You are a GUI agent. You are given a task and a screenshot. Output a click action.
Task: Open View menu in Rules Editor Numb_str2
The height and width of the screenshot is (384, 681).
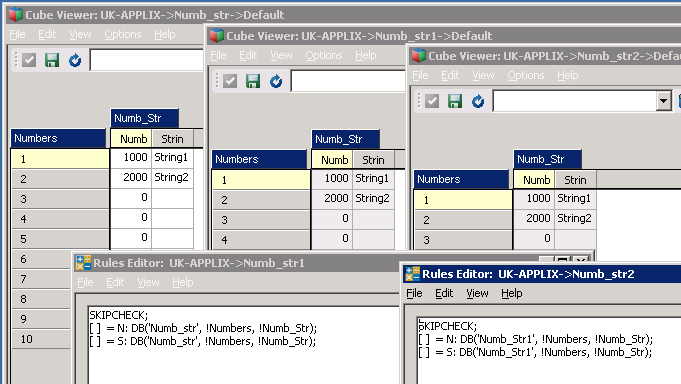[x=477, y=293]
